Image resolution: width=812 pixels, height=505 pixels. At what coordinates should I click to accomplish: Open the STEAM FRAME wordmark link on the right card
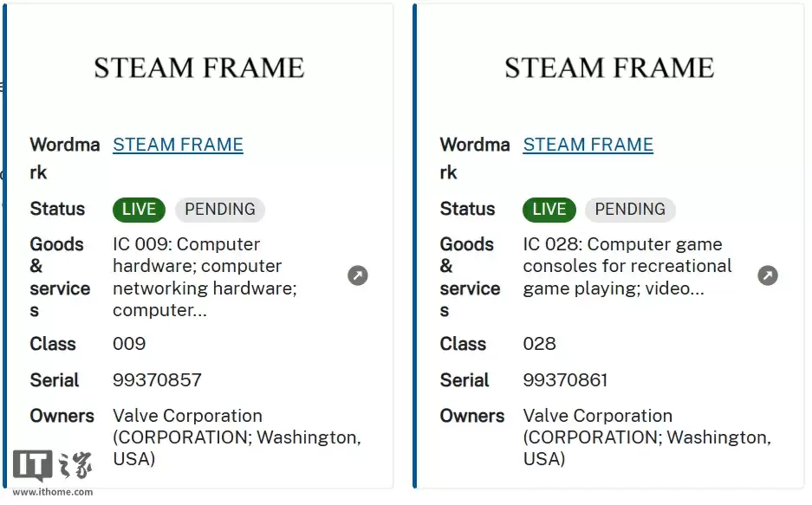click(x=588, y=145)
